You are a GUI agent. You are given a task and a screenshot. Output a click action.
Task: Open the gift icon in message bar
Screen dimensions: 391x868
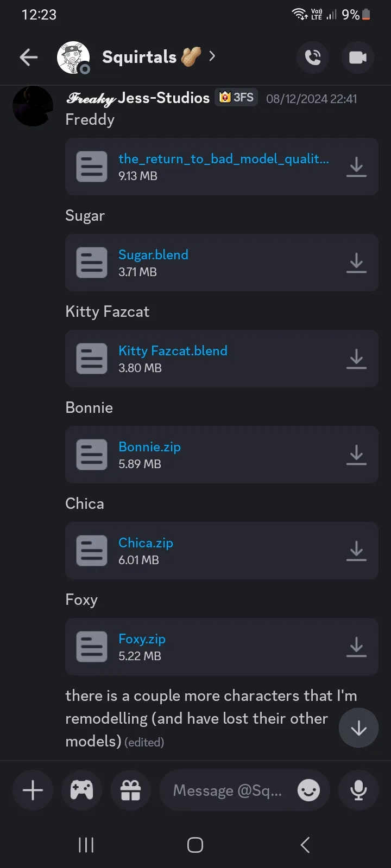coord(130,790)
